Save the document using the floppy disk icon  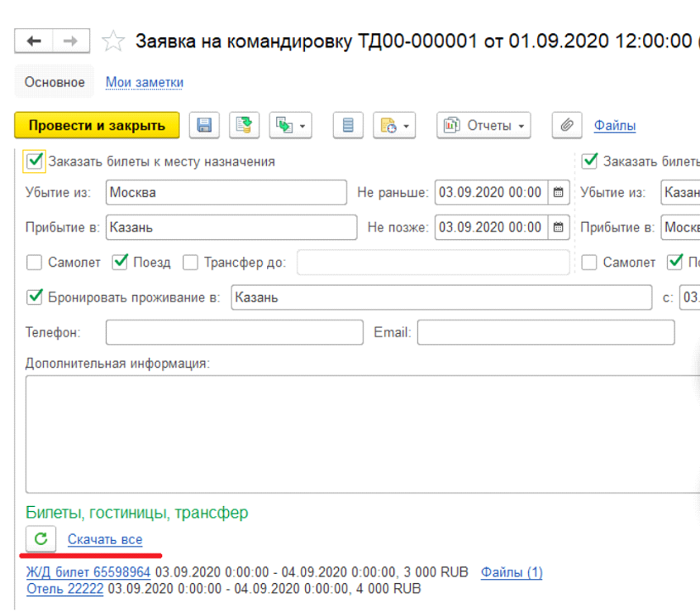coord(204,125)
